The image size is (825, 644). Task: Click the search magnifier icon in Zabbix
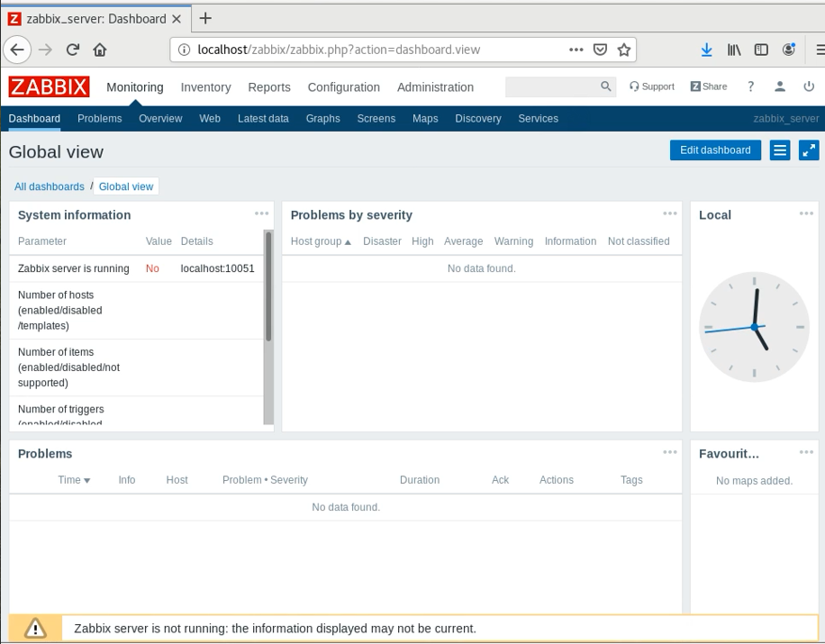coord(605,86)
